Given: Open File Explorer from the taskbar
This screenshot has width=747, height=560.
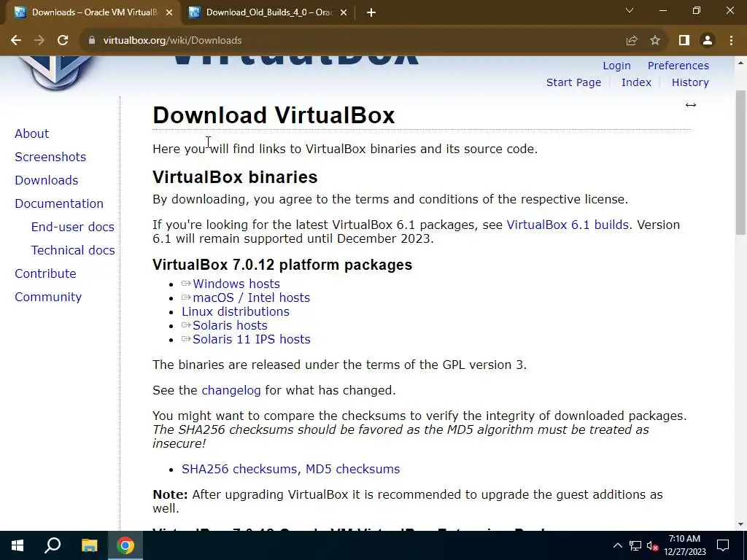Looking at the screenshot, I should tap(89, 545).
